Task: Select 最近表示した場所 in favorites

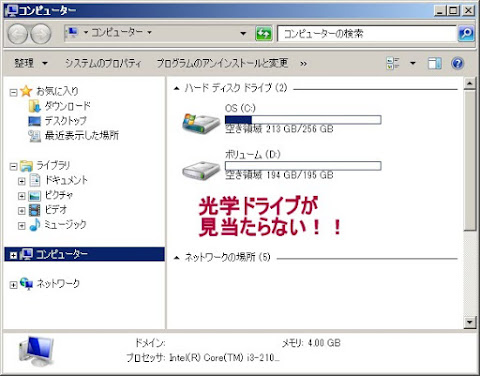Action: pyautogui.click(x=82, y=136)
